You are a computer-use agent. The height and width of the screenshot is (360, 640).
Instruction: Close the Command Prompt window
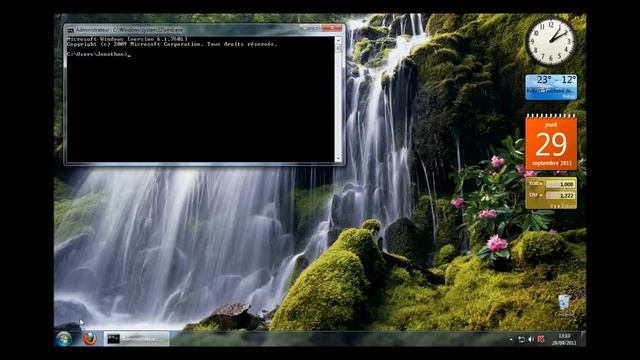click(332, 28)
